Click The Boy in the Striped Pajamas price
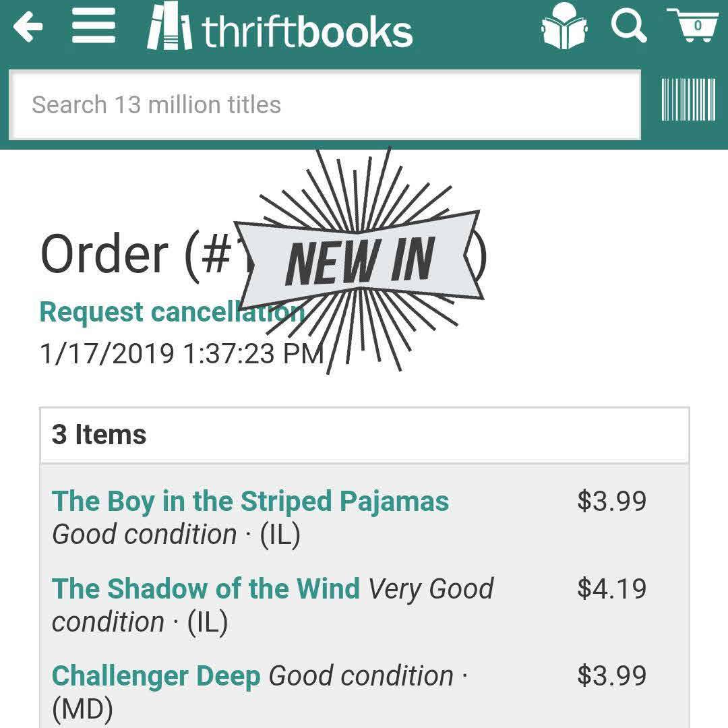The width and height of the screenshot is (728, 728). tap(611, 502)
